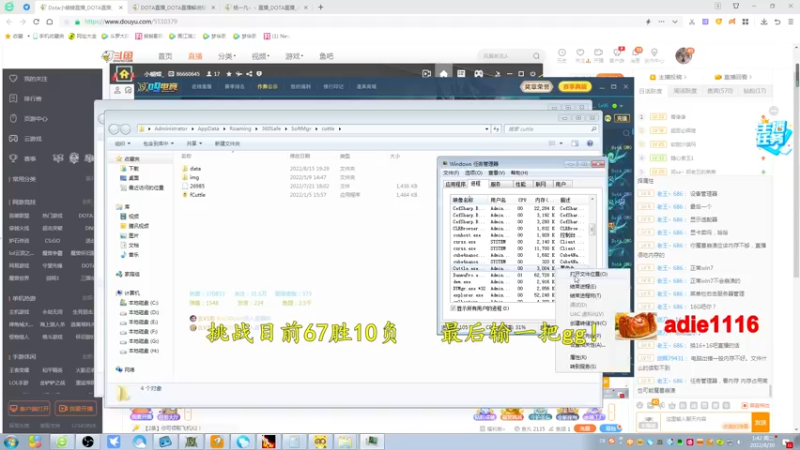Click search magnifier in Douyu header
This screenshot has width=800, height=450.
[x=536, y=56]
